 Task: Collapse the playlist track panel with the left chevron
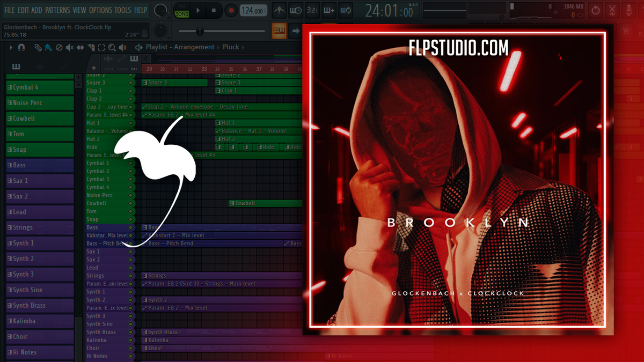tap(146, 57)
